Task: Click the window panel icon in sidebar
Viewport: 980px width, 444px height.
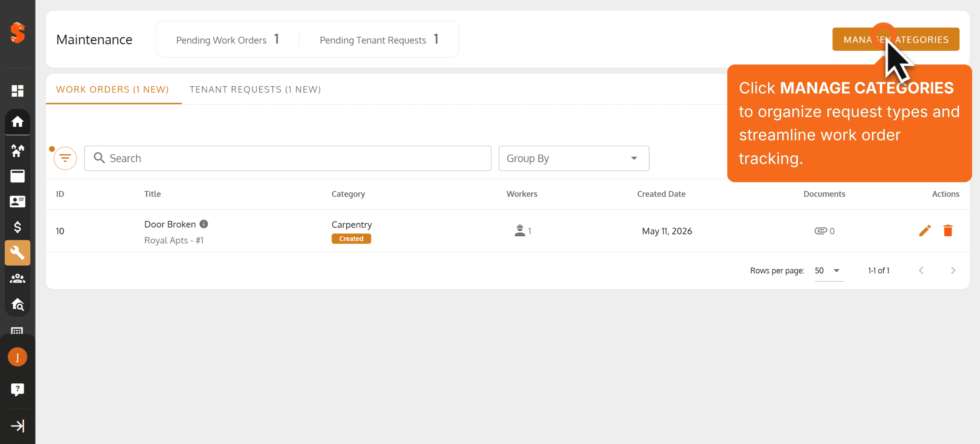Action: (x=18, y=176)
